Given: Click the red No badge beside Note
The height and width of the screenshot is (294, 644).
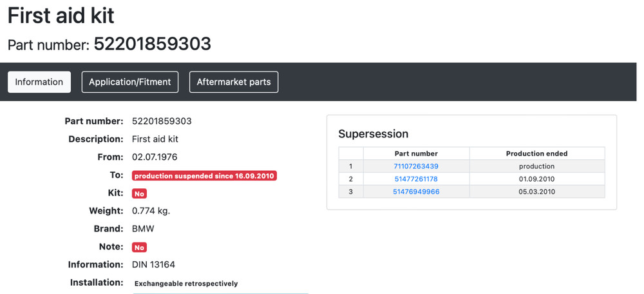Looking at the screenshot, I should (139, 247).
